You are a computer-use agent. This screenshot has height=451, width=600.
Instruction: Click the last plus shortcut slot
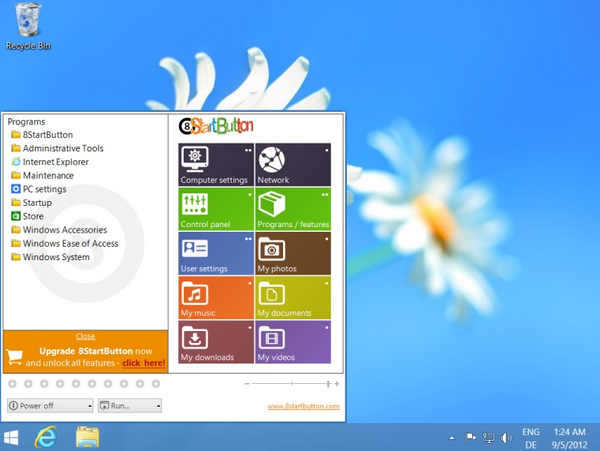156,384
